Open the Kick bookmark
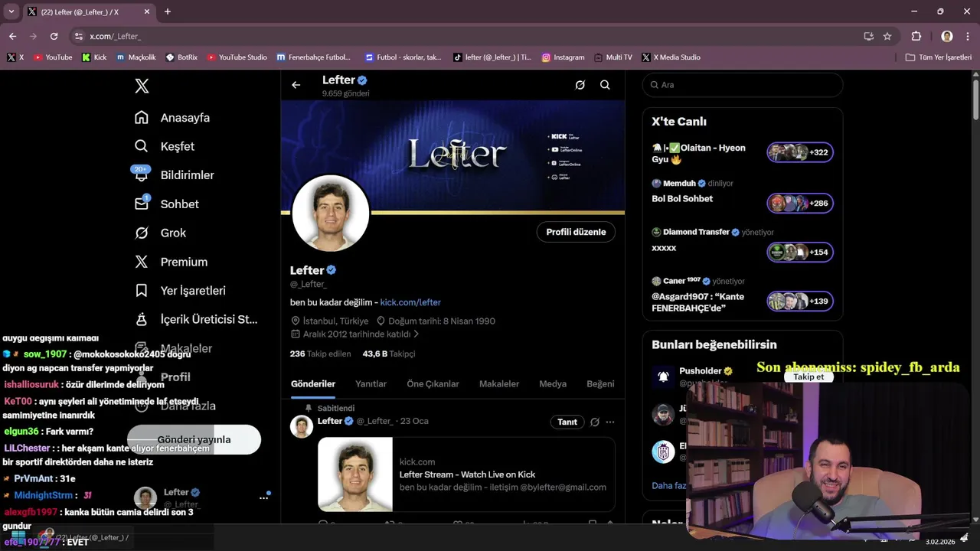The width and height of the screenshot is (980, 551). (x=94, y=57)
